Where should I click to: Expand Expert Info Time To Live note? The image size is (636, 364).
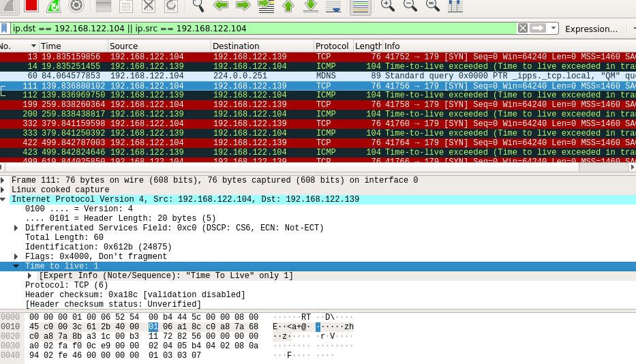(x=29, y=275)
